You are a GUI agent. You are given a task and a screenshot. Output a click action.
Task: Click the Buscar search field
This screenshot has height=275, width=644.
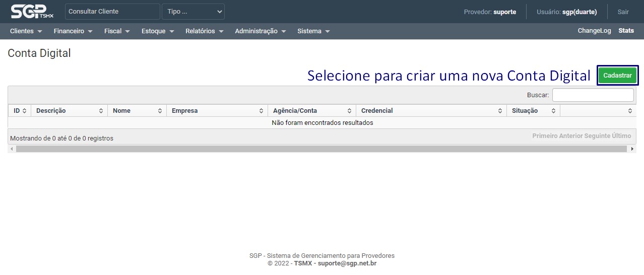click(x=593, y=95)
